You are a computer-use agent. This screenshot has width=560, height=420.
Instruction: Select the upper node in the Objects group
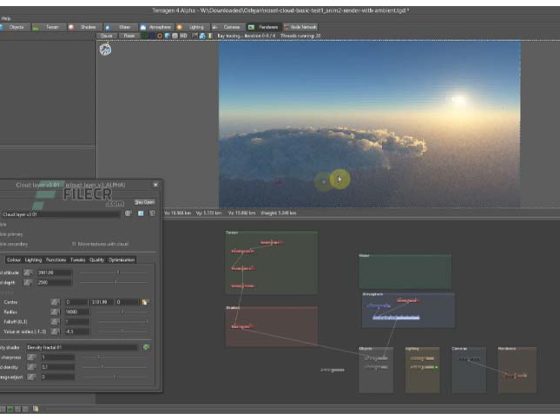pyautogui.click(x=376, y=358)
